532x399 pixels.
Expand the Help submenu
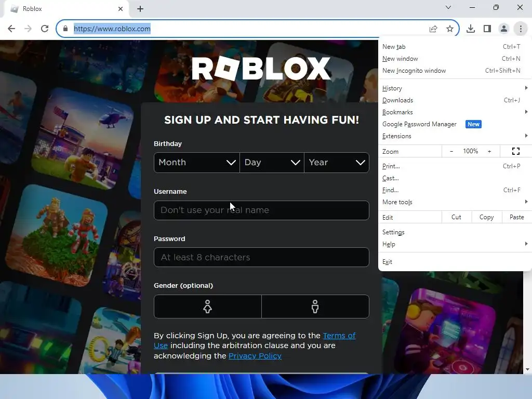455,244
